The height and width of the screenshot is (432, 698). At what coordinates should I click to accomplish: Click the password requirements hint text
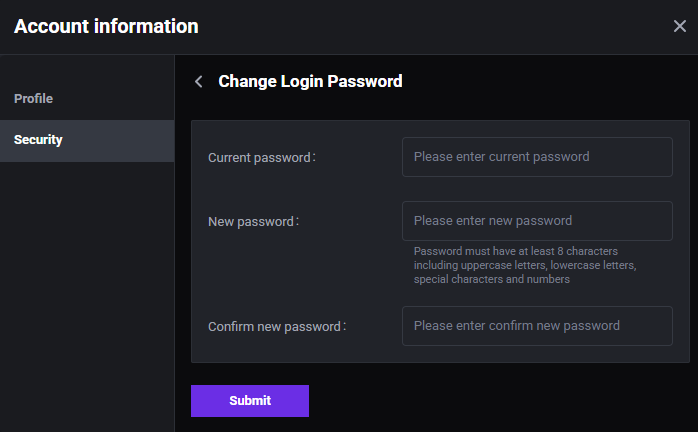click(x=525, y=265)
